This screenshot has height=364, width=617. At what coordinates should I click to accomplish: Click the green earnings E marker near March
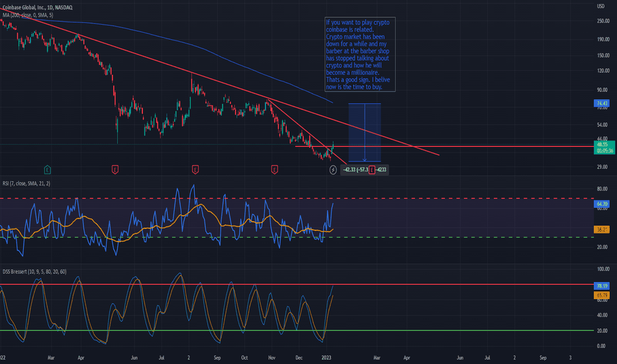47,169
